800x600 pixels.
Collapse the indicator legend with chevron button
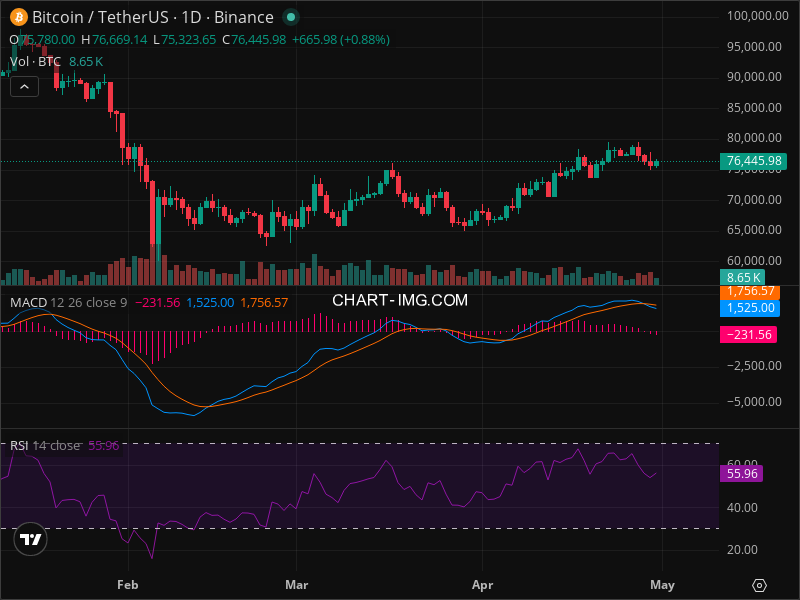pos(24,87)
